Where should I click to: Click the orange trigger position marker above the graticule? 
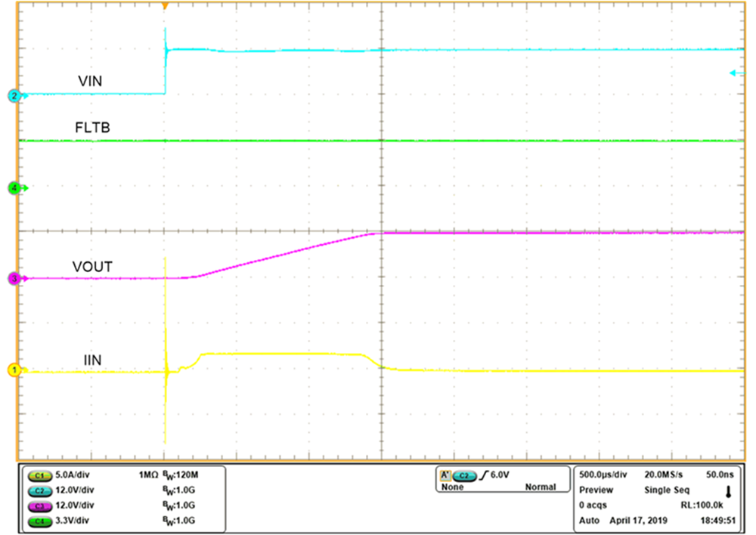(x=165, y=6)
